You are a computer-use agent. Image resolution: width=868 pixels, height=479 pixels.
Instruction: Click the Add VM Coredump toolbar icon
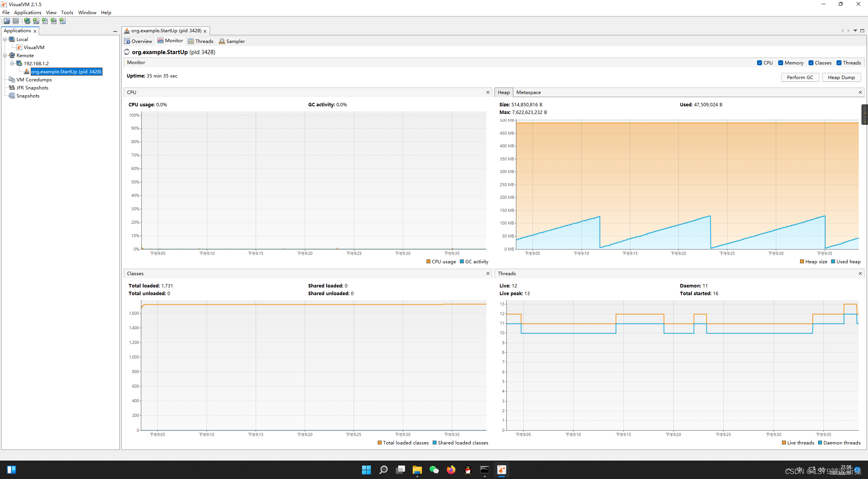point(45,21)
